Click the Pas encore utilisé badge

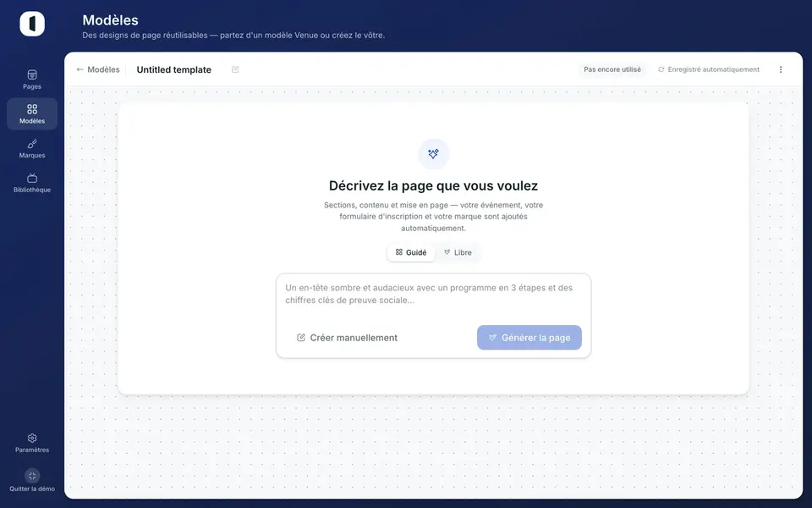[x=612, y=69]
